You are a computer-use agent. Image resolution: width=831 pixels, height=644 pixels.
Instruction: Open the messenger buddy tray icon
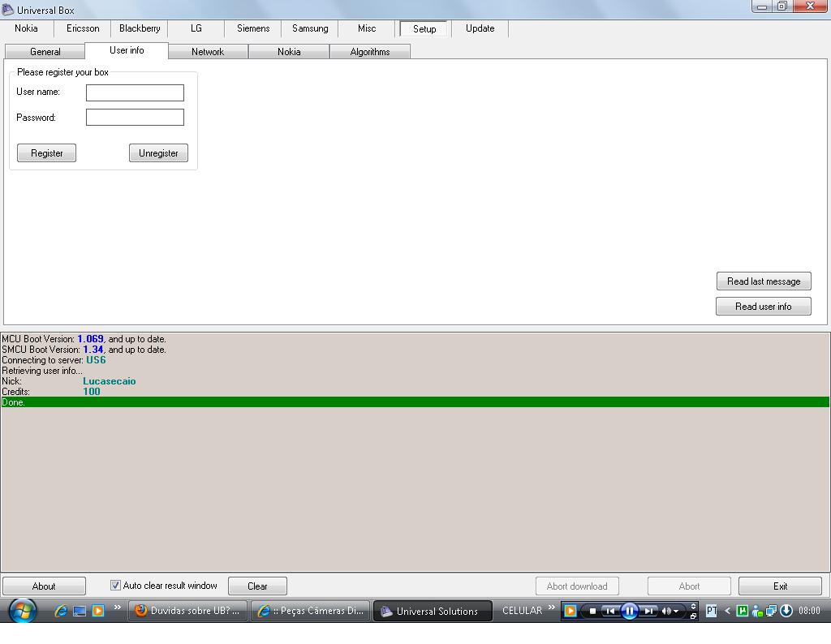point(757,612)
